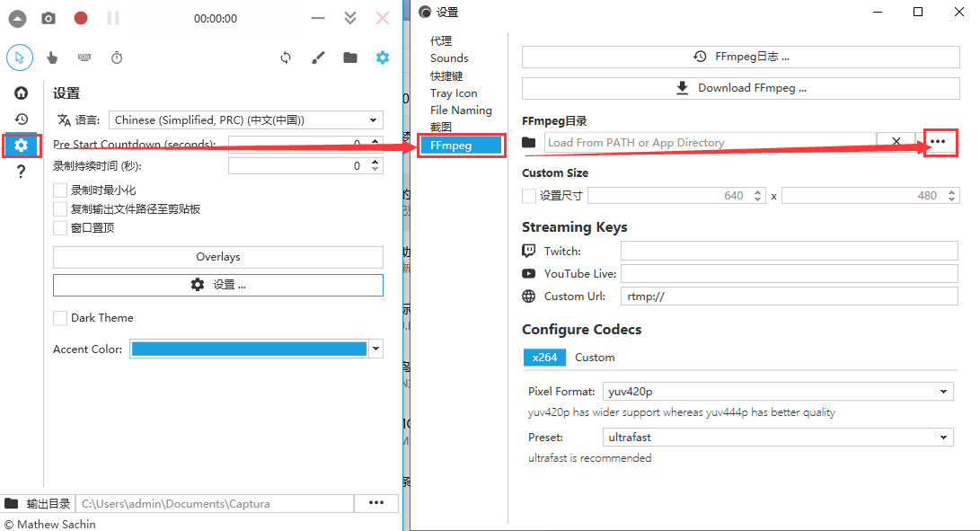Open the timer stopwatch icon
This screenshot has width=980, height=531.
(x=117, y=58)
